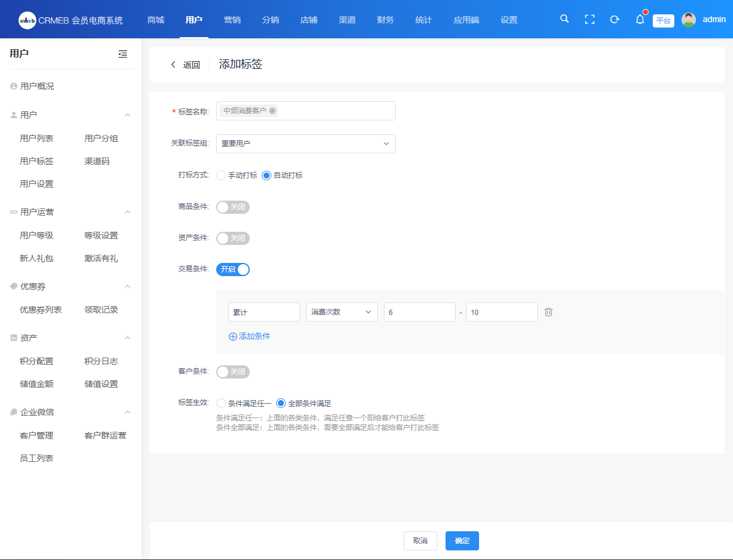
Task: Click the back arrow beside 返回
Action: pyautogui.click(x=174, y=65)
